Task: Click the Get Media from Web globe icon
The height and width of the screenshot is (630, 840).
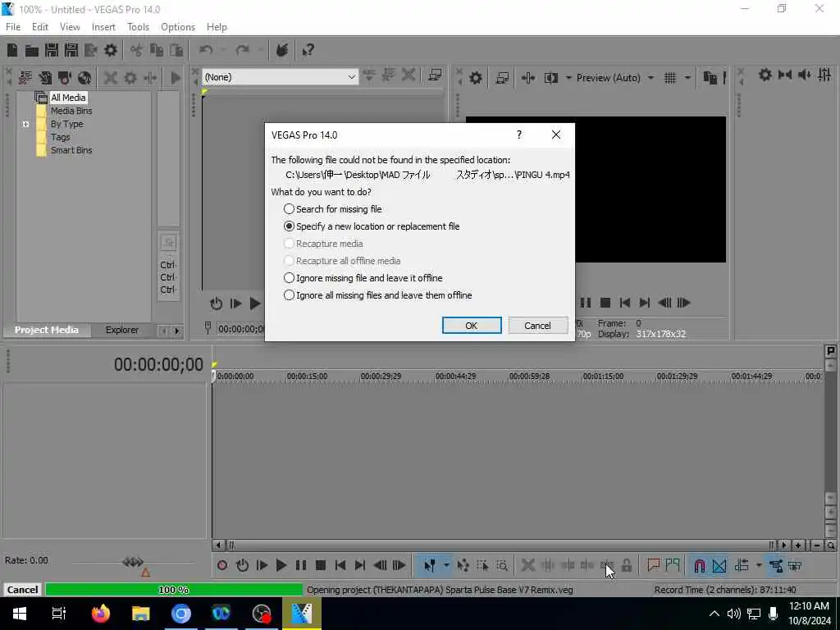Action: pyautogui.click(x=84, y=78)
